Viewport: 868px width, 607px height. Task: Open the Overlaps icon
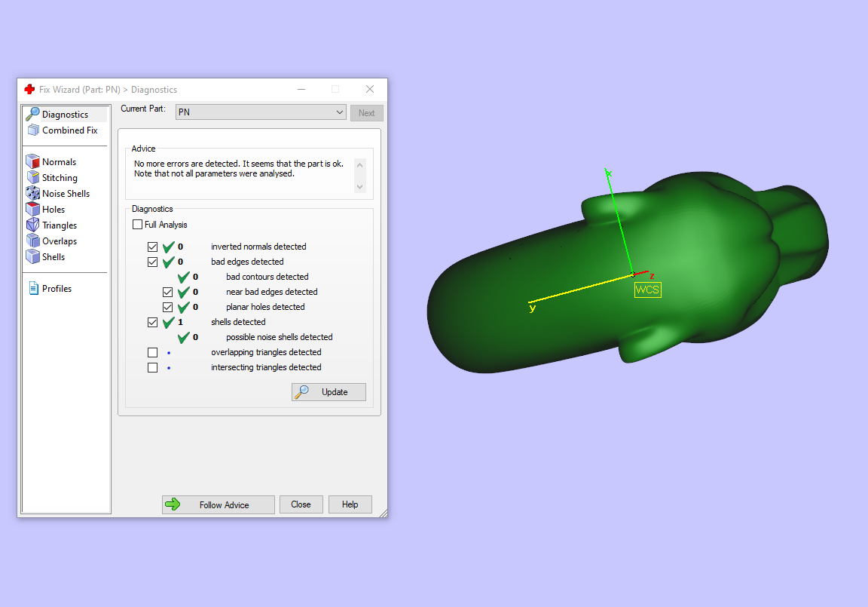(32, 241)
